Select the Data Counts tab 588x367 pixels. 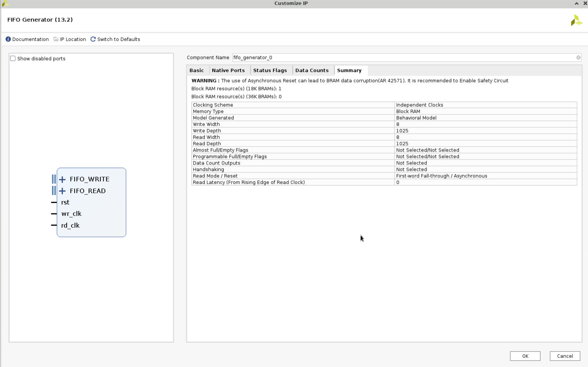pos(312,70)
